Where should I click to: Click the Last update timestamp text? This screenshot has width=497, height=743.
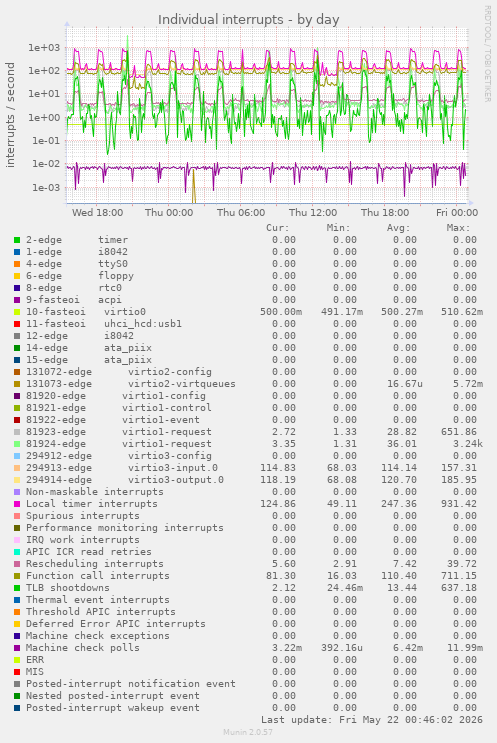371,720
